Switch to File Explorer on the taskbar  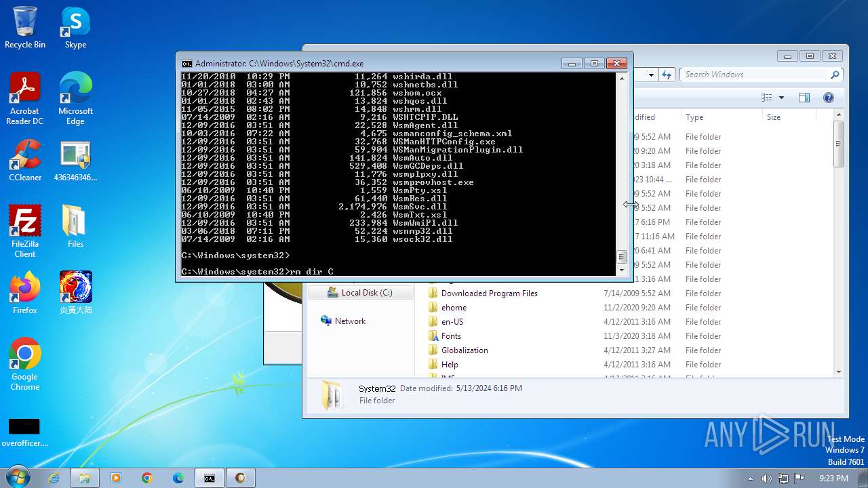tap(85, 478)
